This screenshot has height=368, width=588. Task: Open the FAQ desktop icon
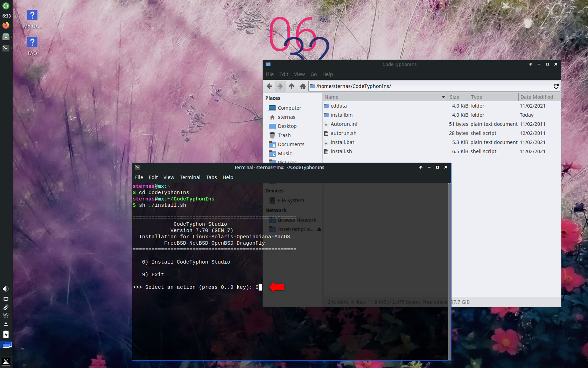tap(32, 46)
